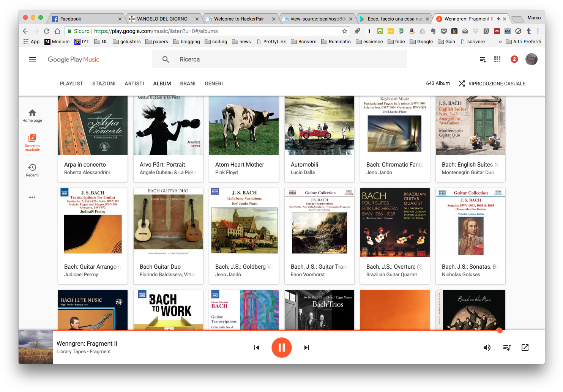Open the user account avatar

pyautogui.click(x=531, y=59)
